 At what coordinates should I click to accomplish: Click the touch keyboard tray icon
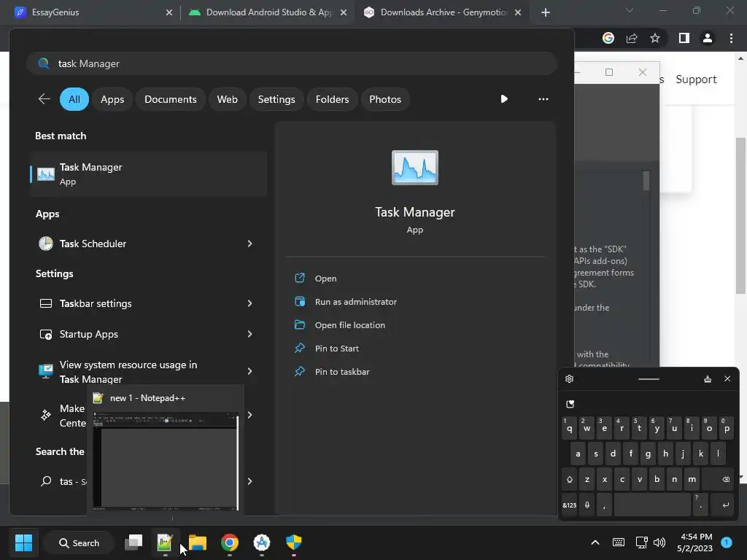pos(619,542)
